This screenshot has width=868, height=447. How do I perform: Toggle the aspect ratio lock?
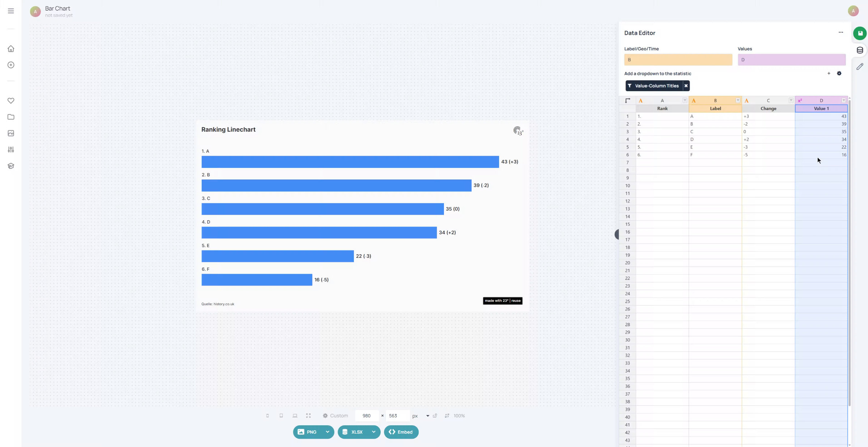click(x=435, y=416)
